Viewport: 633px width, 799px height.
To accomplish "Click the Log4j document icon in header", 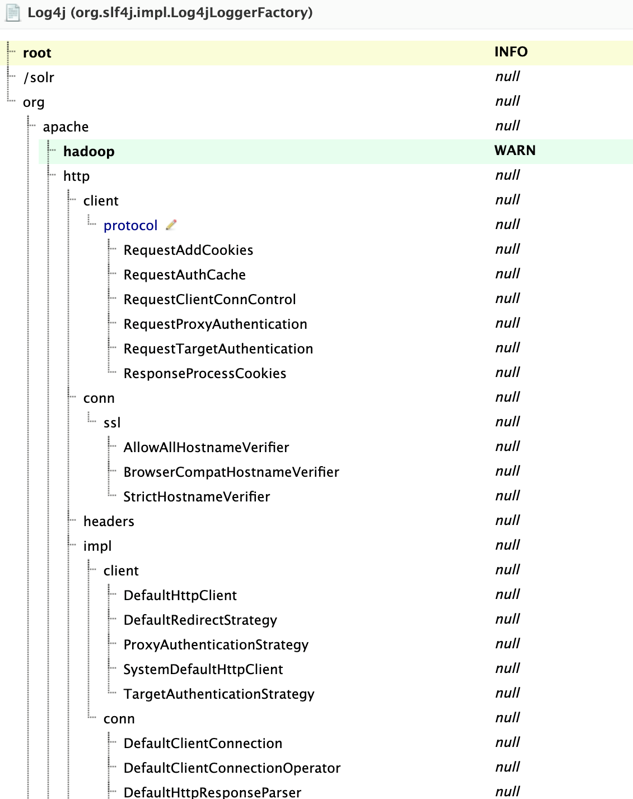I will pos(12,13).
